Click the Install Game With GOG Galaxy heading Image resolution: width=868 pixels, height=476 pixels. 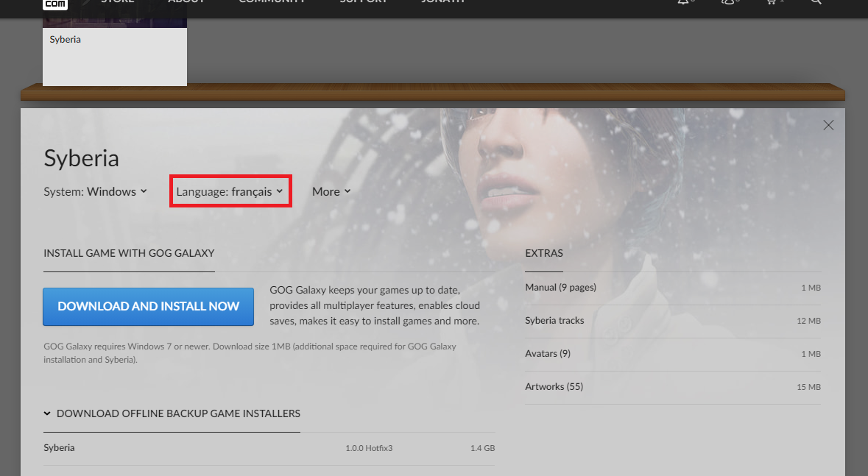click(129, 253)
